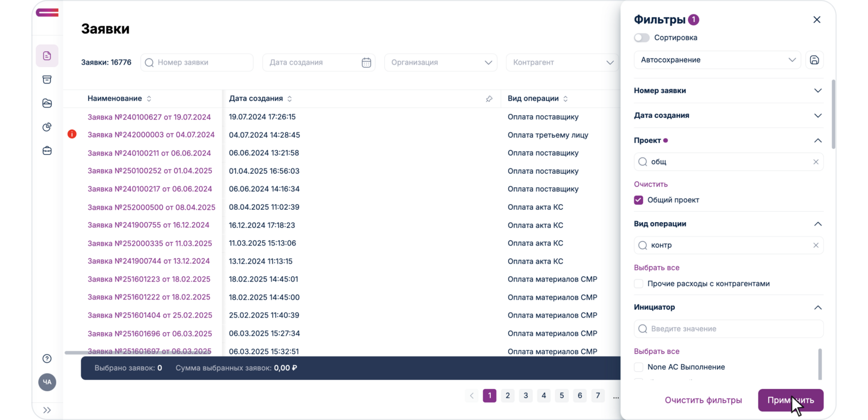
Task: Uncheck the Общий проект checkbox
Action: (x=639, y=200)
